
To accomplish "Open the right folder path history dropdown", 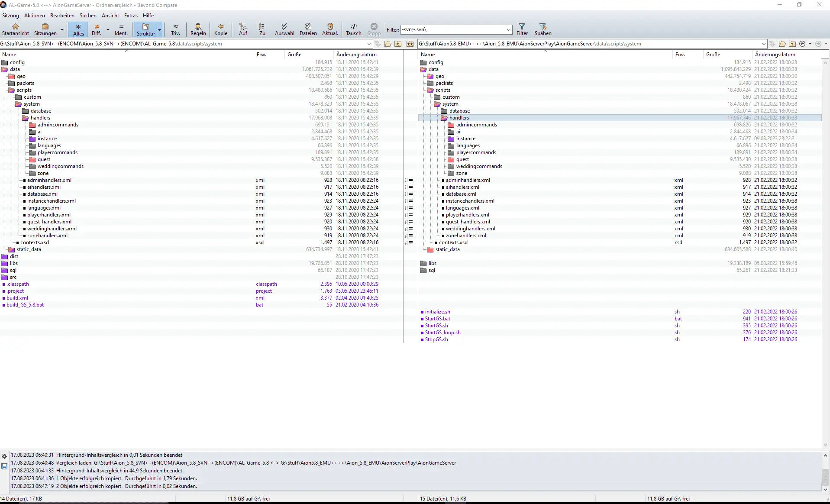I will click(763, 44).
